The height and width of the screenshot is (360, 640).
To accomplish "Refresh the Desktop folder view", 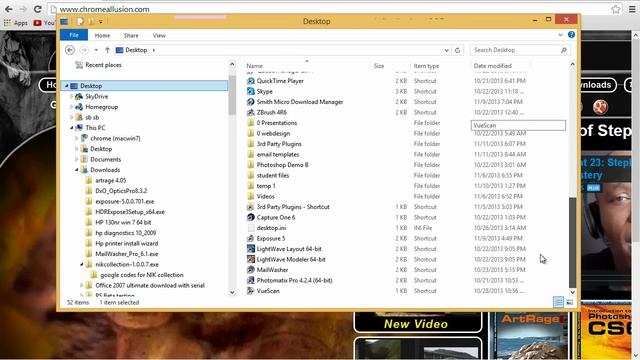I will [x=458, y=50].
